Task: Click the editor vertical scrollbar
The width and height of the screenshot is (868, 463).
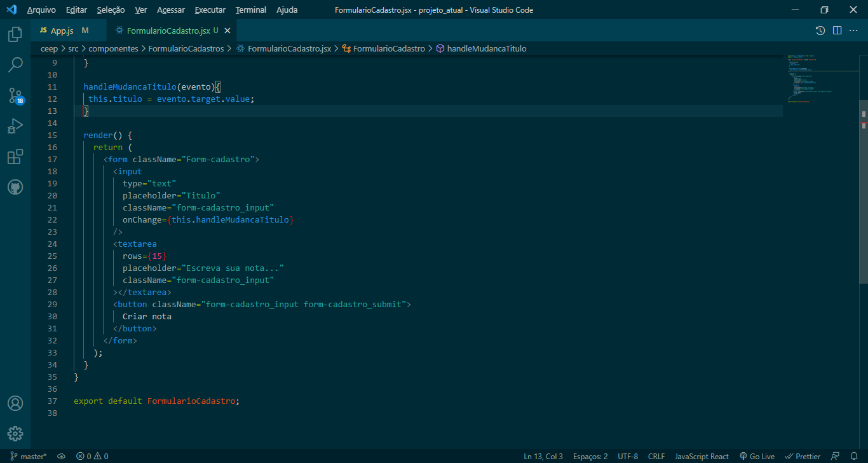Action: coord(863,191)
